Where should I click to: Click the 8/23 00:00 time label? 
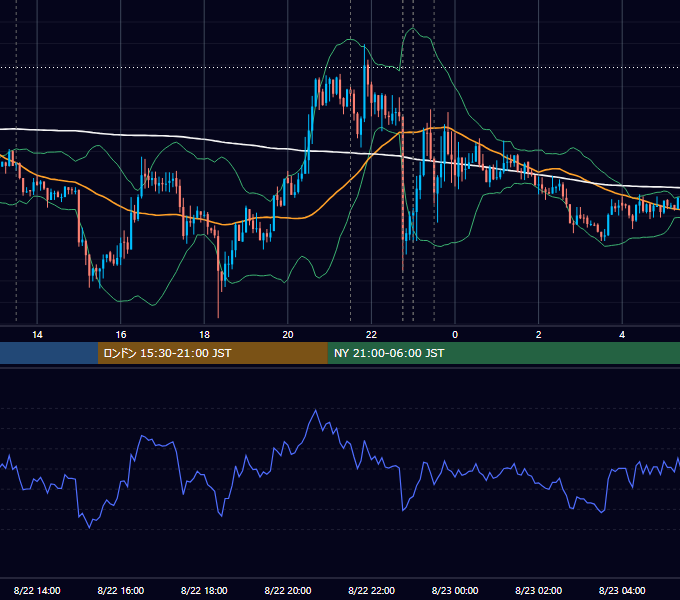pos(455,590)
